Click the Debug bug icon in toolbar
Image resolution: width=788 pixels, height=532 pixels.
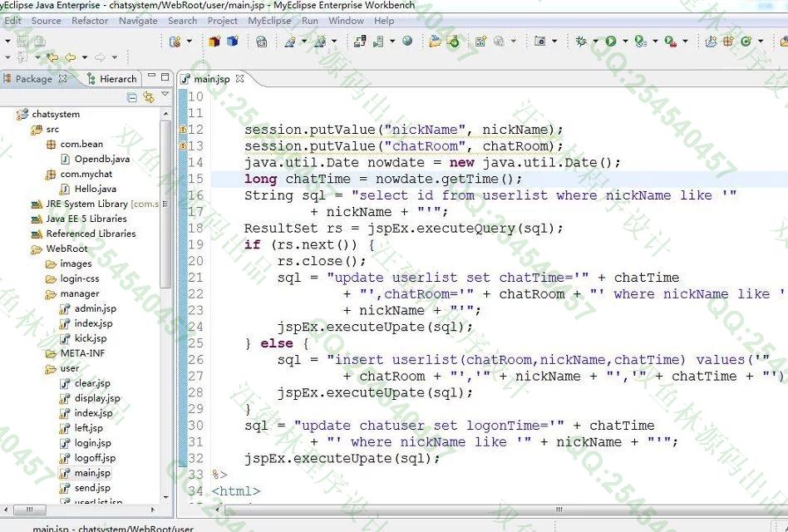click(x=581, y=41)
